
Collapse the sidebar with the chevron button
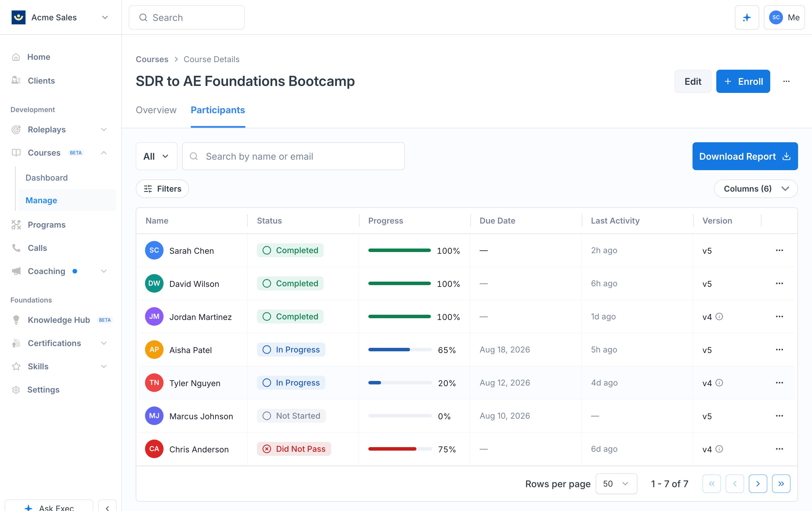107,507
